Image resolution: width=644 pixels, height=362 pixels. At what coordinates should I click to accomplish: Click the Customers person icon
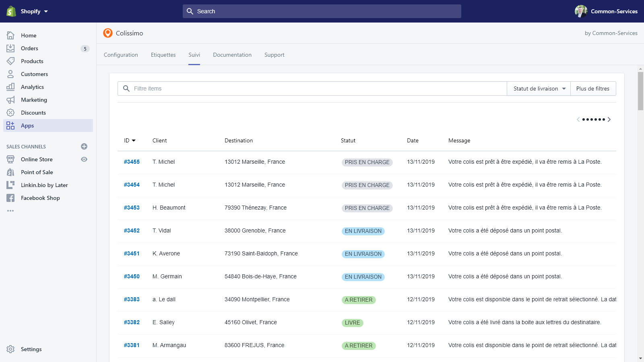[x=10, y=74]
